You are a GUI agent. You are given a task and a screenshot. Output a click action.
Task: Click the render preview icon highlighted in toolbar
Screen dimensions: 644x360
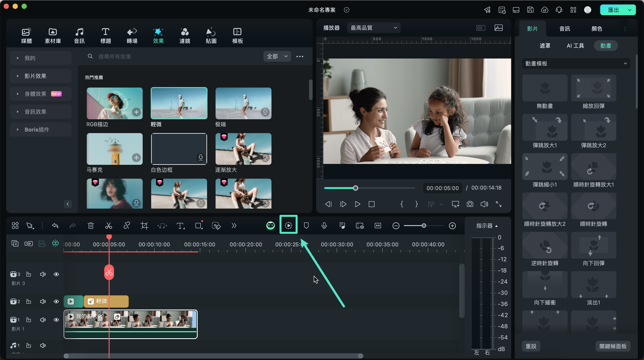[x=288, y=226]
